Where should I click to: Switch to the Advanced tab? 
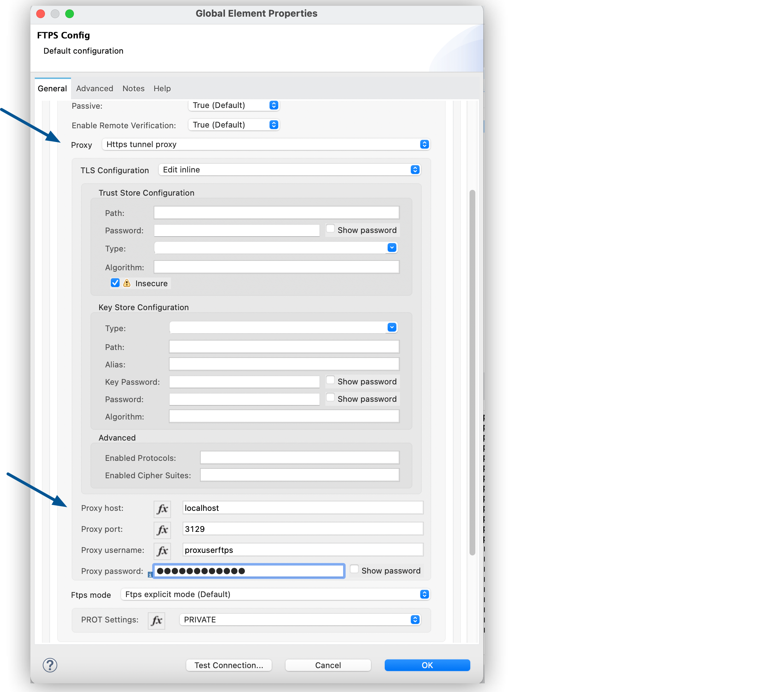point(95,88)
